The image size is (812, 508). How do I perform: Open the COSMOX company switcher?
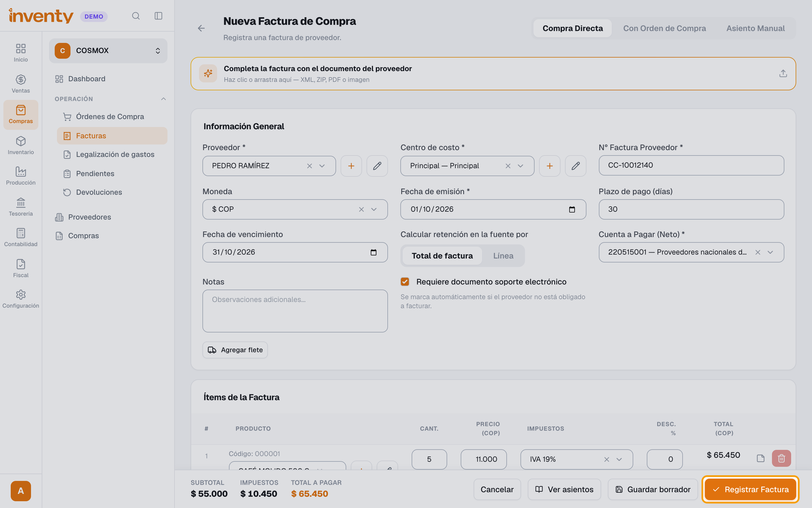[x=108, y=51]
